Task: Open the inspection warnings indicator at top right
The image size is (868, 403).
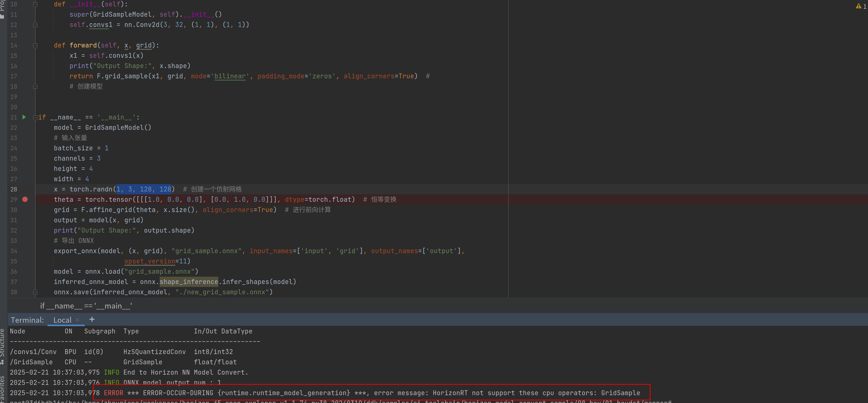Action: click(861, 6)
